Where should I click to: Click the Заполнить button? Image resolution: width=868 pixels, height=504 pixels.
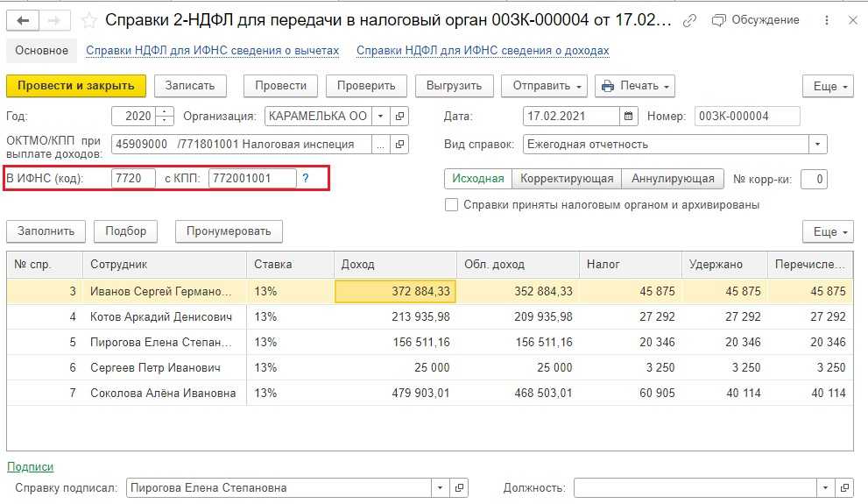pos(46,231)
